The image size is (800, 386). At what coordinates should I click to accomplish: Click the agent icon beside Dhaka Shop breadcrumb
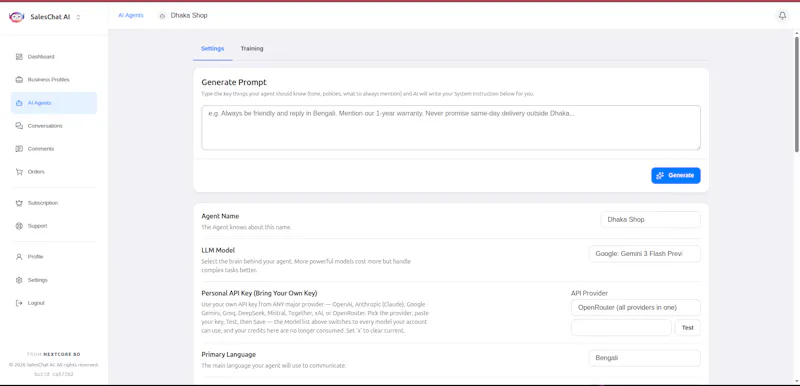[x=162, y=16]
